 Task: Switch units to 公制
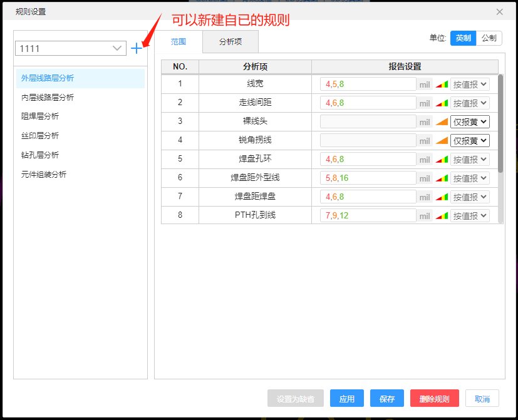(489, 38)
